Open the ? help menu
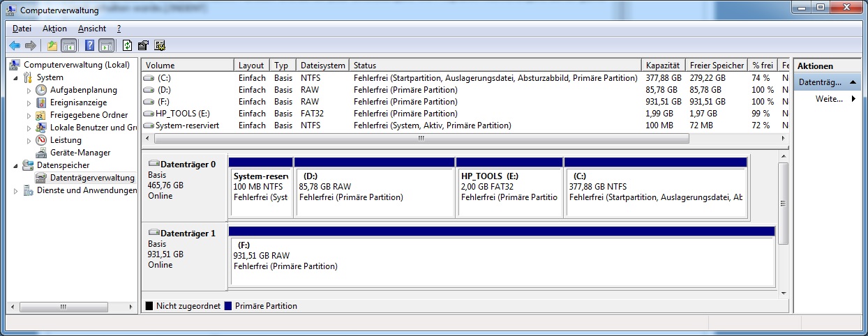 (119, 29)
